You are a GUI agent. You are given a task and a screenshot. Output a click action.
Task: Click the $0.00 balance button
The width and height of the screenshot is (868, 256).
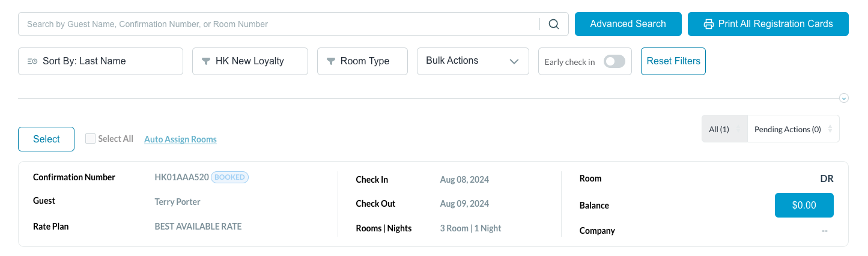click(804, 205)
